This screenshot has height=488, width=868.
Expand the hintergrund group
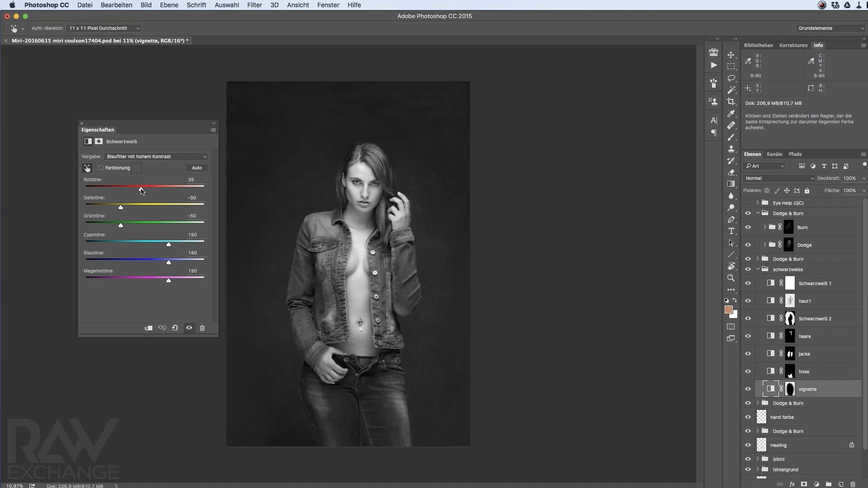click(758, 469)
